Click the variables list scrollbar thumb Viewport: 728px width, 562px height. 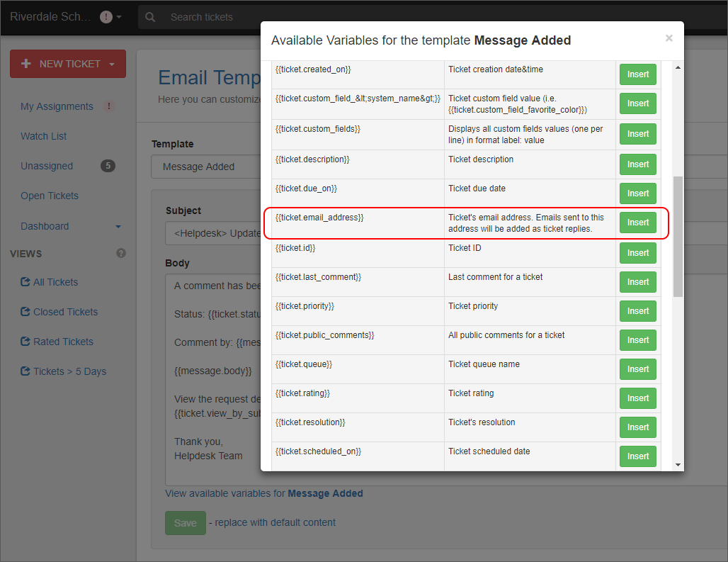tap(678, 235)
